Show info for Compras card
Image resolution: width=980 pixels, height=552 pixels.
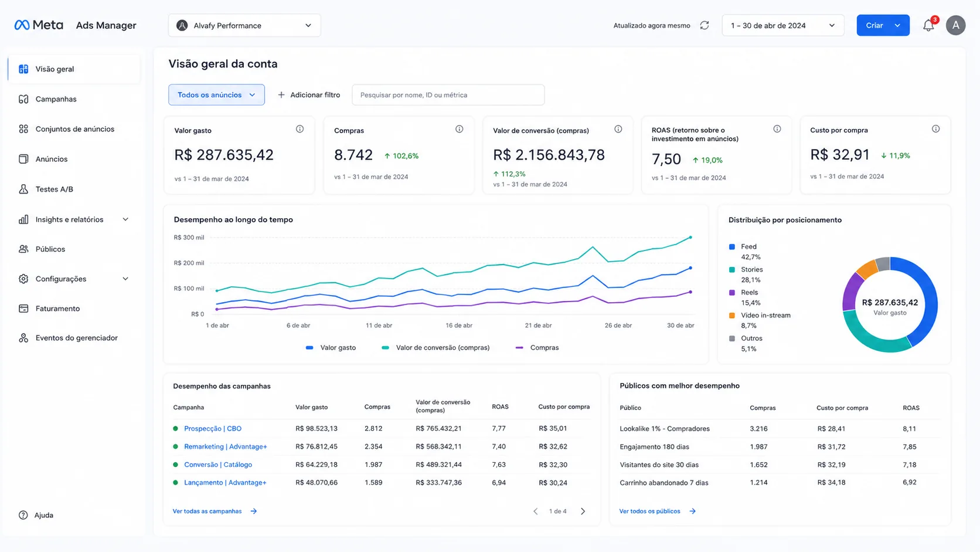[x=460, y=129]
